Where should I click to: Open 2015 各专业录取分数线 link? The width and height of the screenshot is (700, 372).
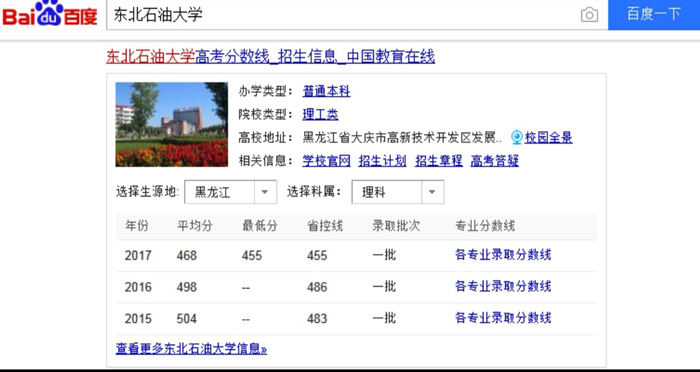coord(503,318)
